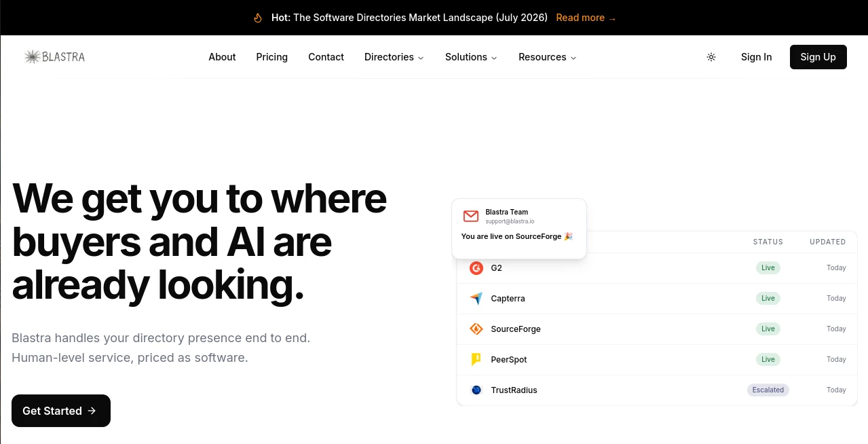This screenshot has width=868, height=444.
Task: Click the PeerSpot row name
Action: point(509,360)
